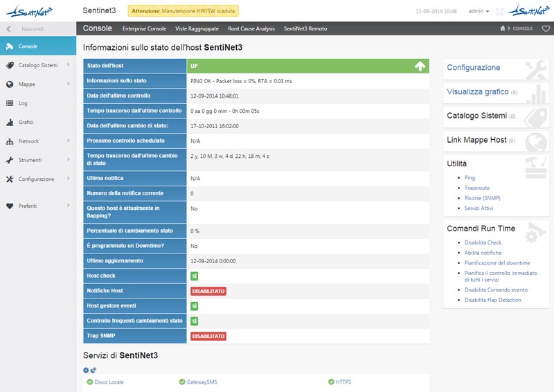The height and width of the screenshot is (392, 554).
Task: Click the refresh gears icon under Servizi
Action: 93,370
